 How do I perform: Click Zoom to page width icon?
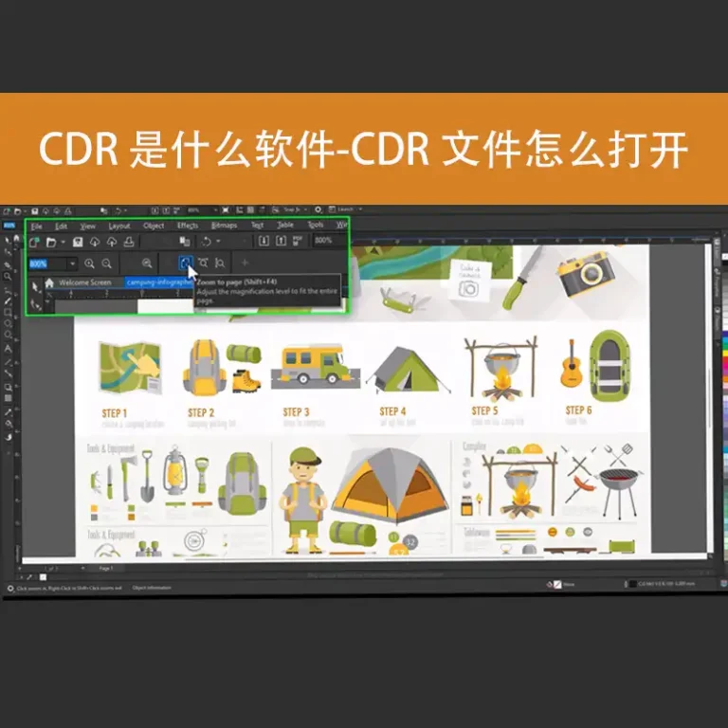pyautogui.click(x=203, y=263)
